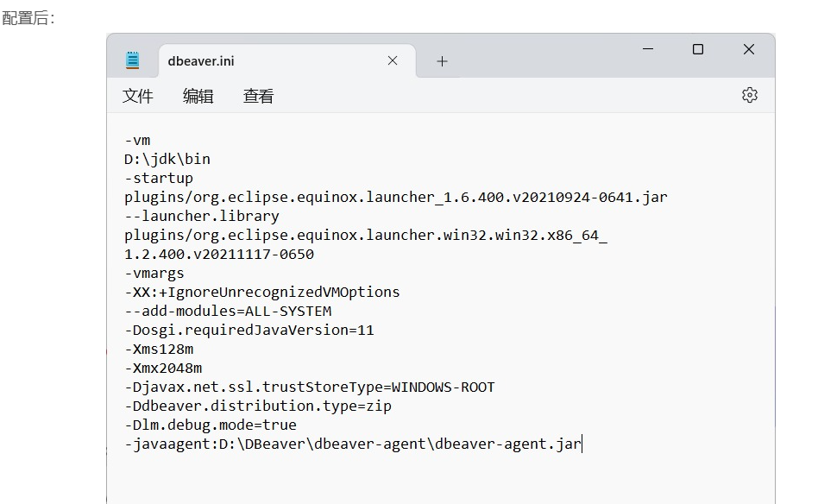Open the 文件 menu

pos(138,96)
